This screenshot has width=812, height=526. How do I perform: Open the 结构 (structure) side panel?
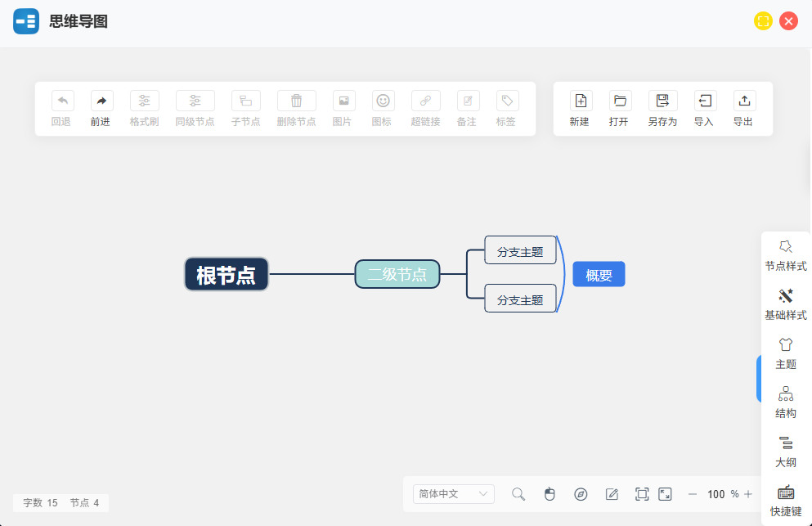(785, 402)
